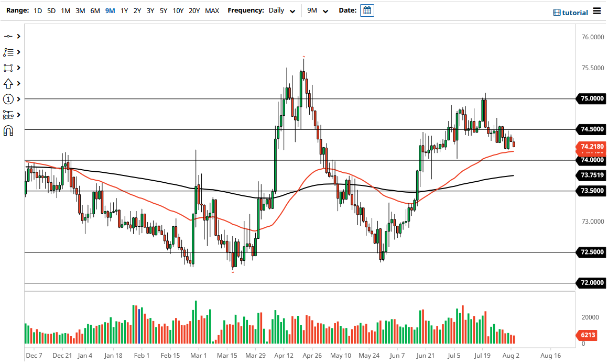Click the 10Y range button
The height and width of the screenshot is (364, 608).
(x=178, y=10)
